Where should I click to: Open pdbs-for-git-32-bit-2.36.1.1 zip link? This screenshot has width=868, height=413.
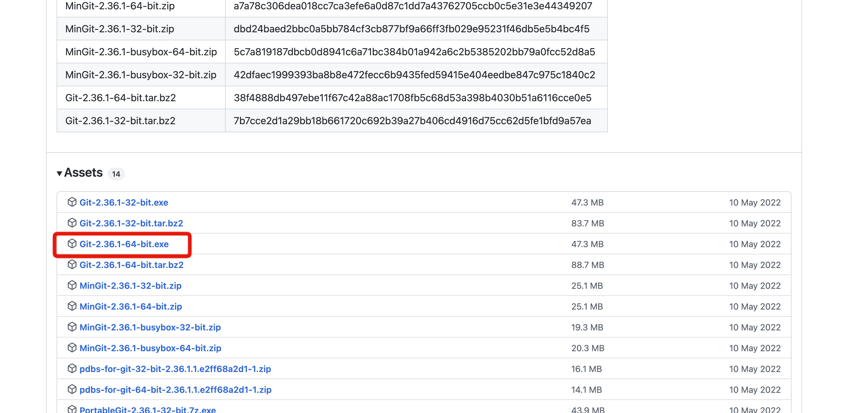pyautogui.click(x=175, y=369)
